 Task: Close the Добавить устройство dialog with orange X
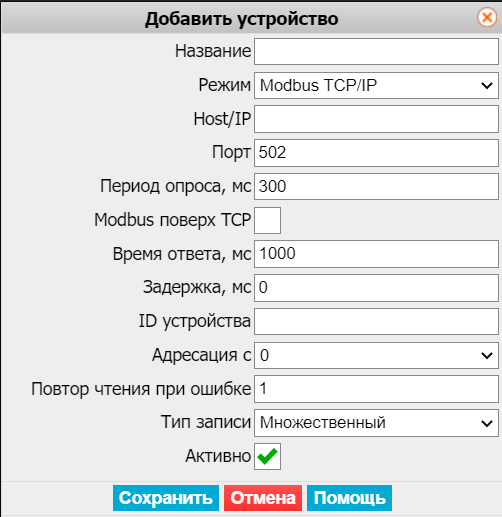487,17
